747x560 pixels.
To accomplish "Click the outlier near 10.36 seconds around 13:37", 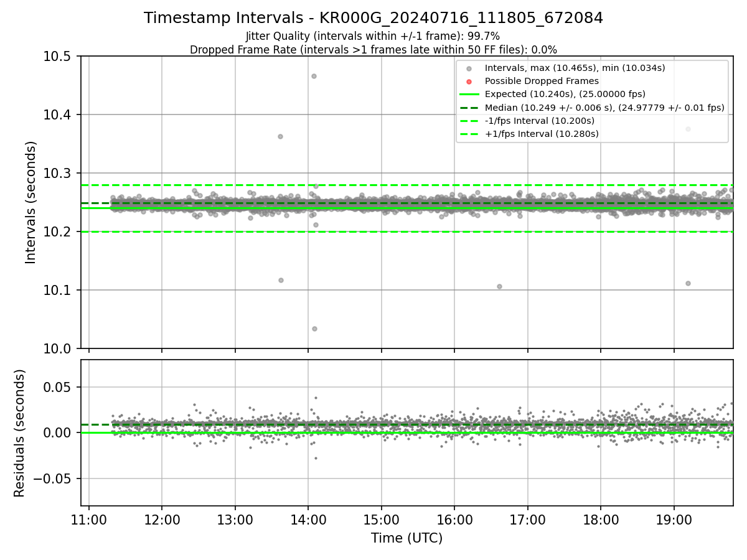I will pos(280,136).
